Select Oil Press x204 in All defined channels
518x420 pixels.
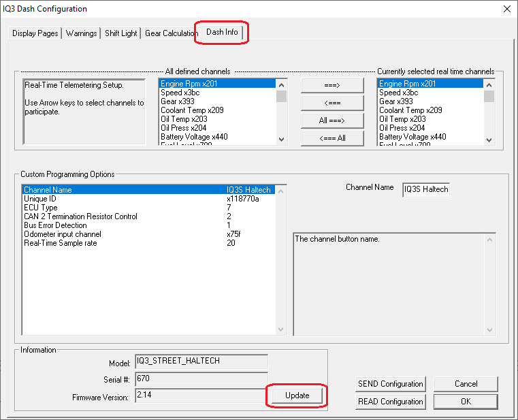[x=217, y=128]
